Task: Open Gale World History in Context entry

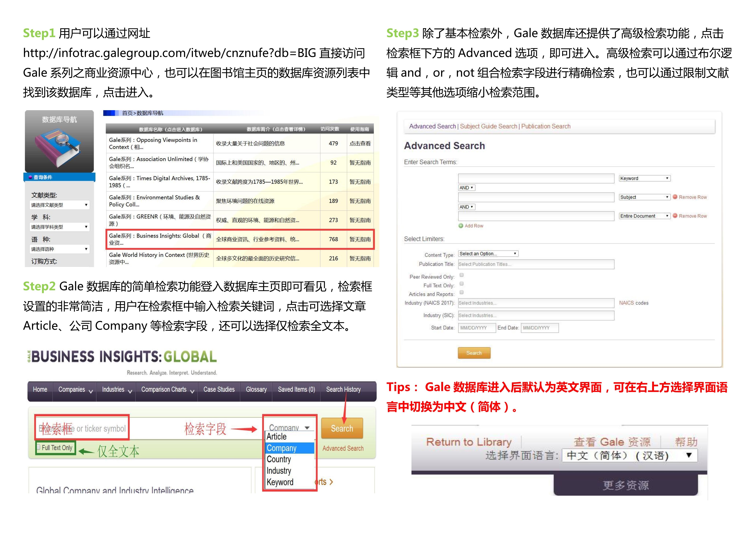Action: coord(159,258)
